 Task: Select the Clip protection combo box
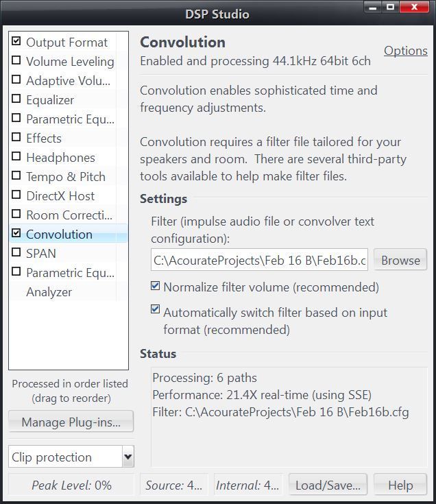point(71,457)
